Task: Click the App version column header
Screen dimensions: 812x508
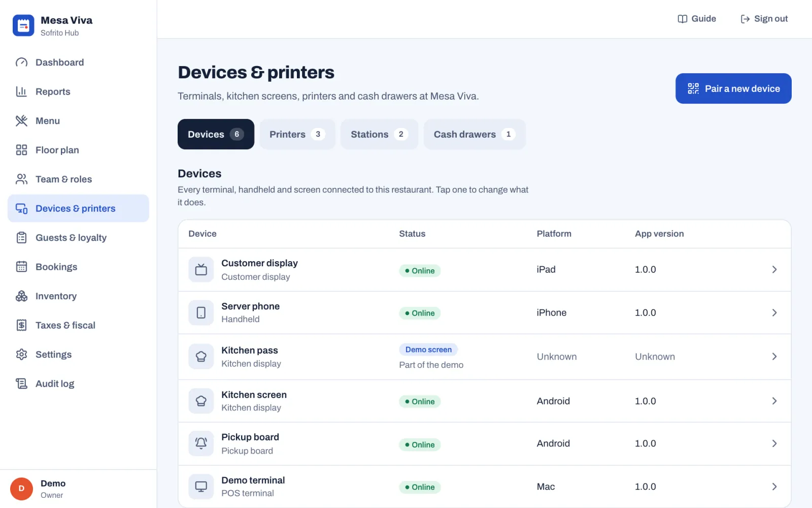Action: [x=659, y=234]
